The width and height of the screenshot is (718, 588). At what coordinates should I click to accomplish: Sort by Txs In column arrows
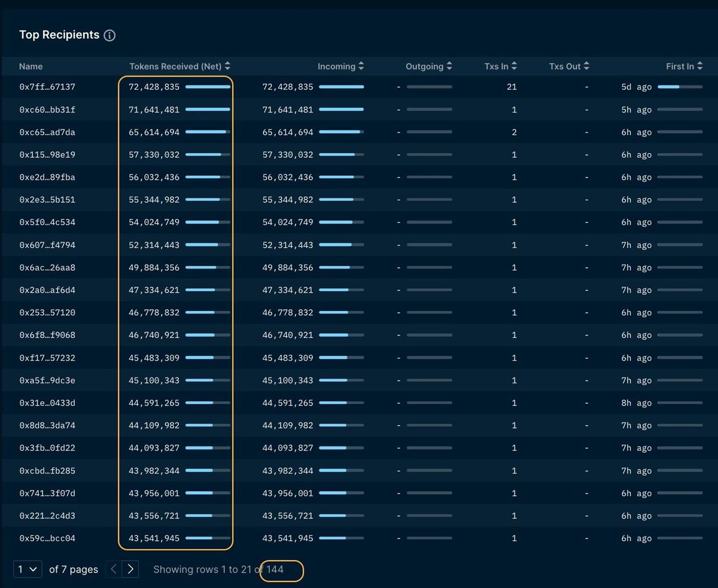[x=514, y=66]
